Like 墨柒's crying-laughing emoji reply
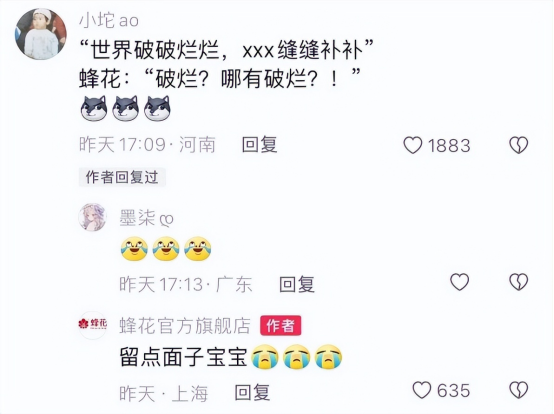The image size is (554, 414). (x=459, y=282)
